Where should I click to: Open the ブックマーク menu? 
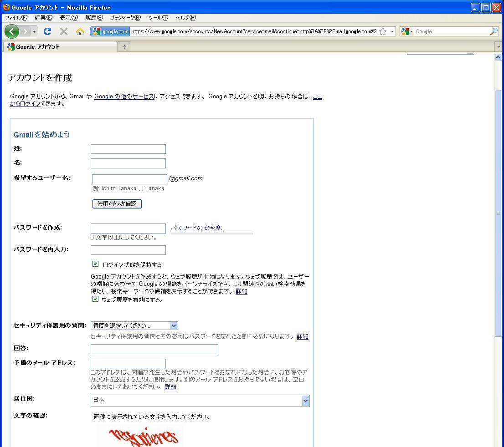click(126, 18)
